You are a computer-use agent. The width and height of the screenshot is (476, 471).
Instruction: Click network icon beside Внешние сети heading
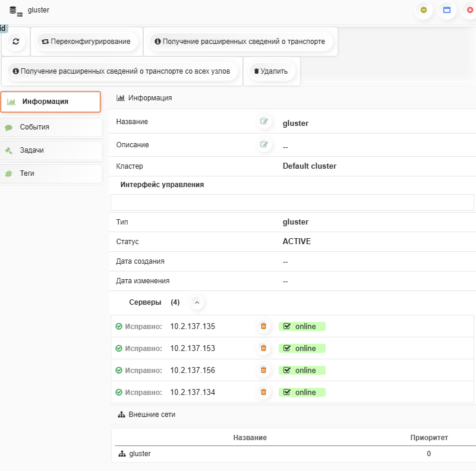point(121,415)
